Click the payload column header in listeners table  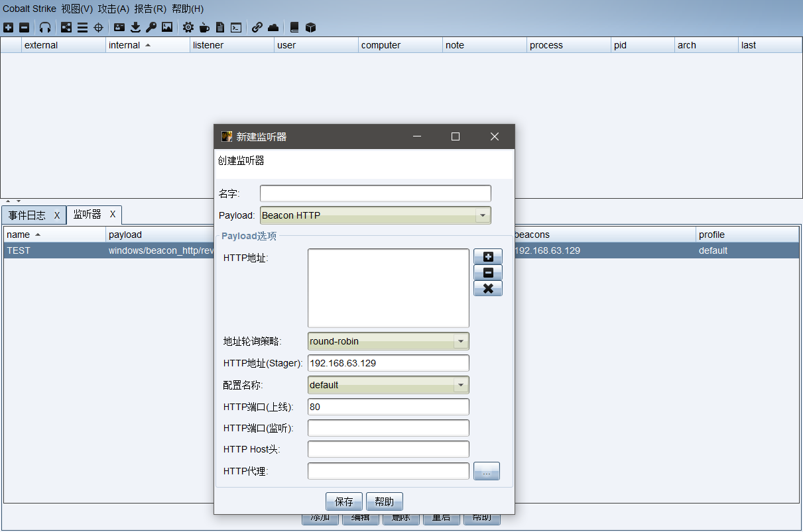(x=160, y=235)
